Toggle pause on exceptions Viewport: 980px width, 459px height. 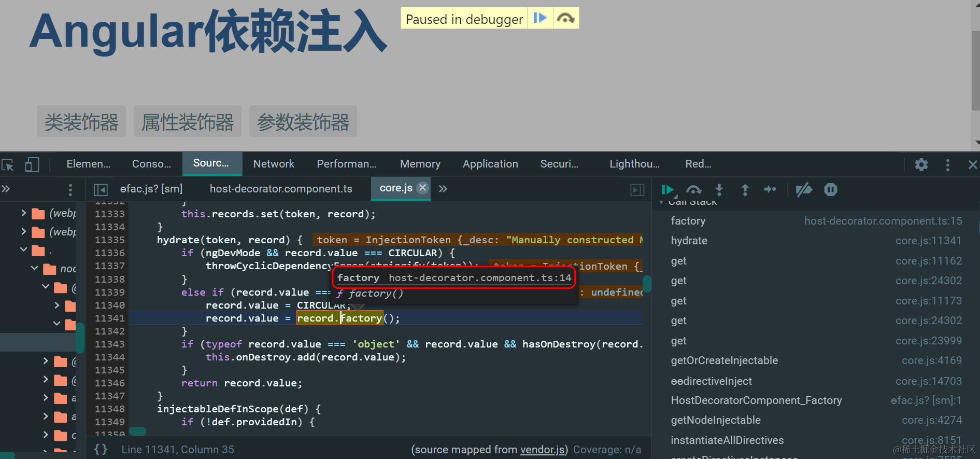pyautogui.click(x=831, y=190)
